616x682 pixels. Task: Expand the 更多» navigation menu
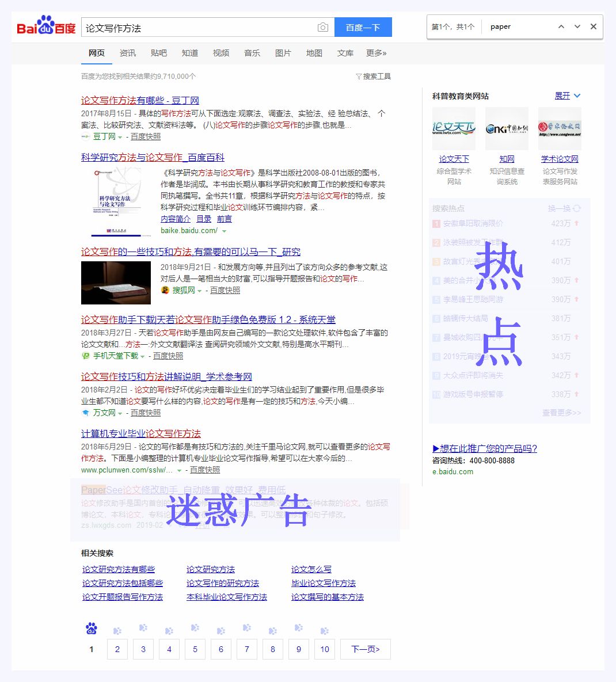click(377, 53)
